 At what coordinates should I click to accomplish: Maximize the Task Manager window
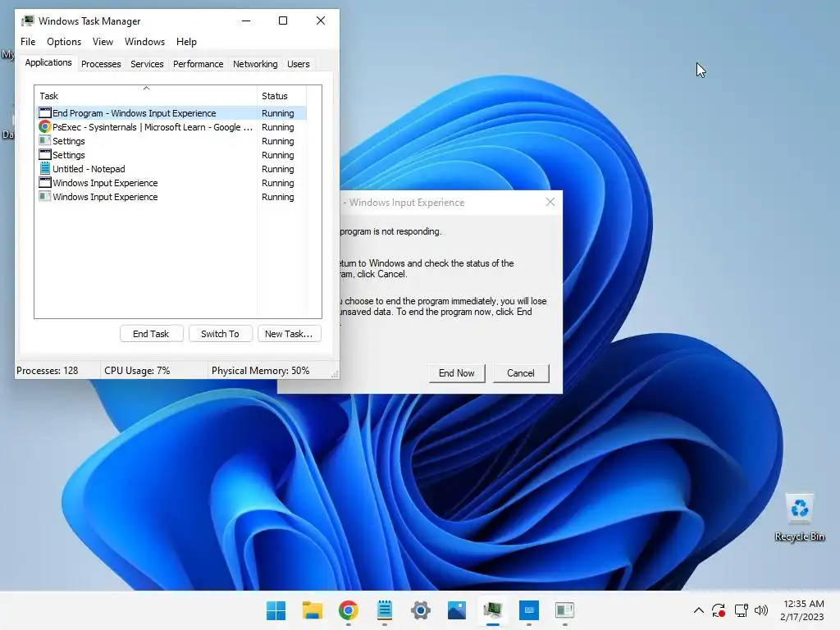(283, 21)
